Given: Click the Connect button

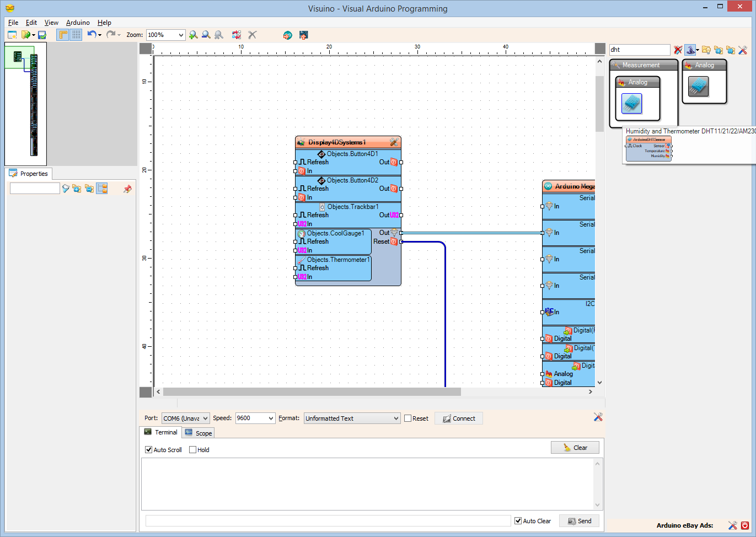Looking at the screenshot, I should click(x=458, y=418).
